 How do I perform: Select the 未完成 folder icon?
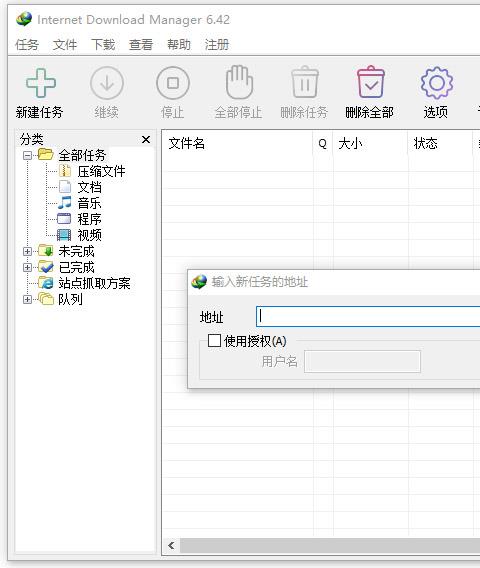(x=46, y=250)
